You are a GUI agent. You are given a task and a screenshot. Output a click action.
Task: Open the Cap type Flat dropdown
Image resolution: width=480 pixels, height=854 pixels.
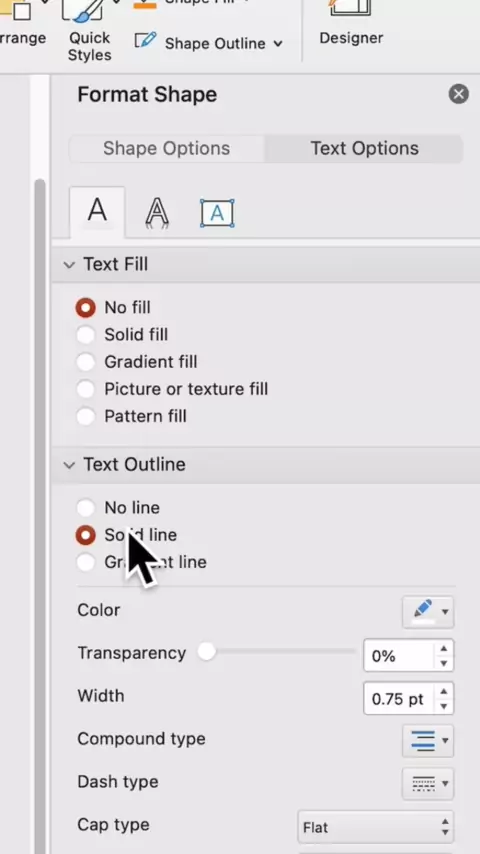[376, 828]
